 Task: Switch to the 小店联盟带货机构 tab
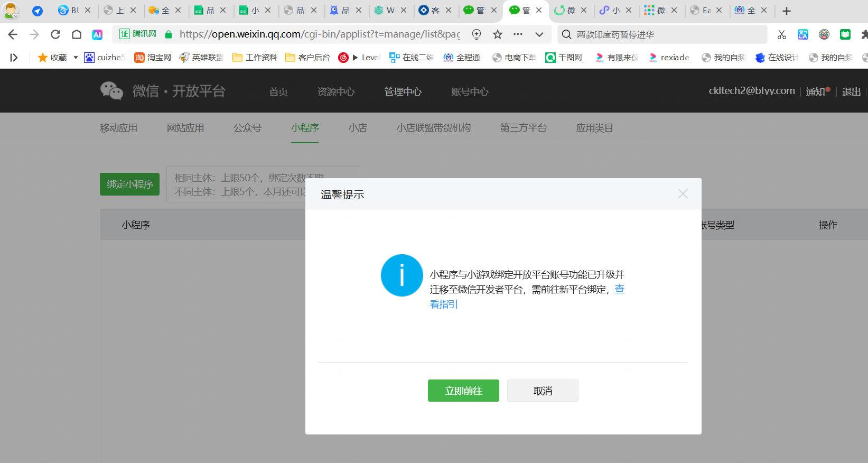click(x=434, y=128)
